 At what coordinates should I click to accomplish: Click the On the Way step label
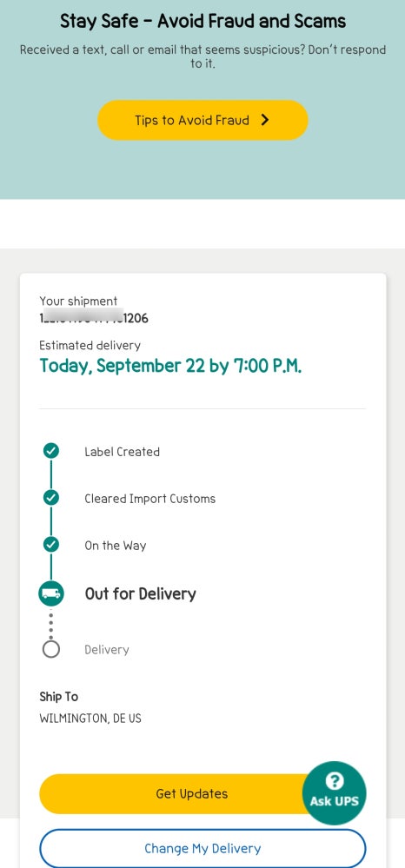tap(116, 546)
